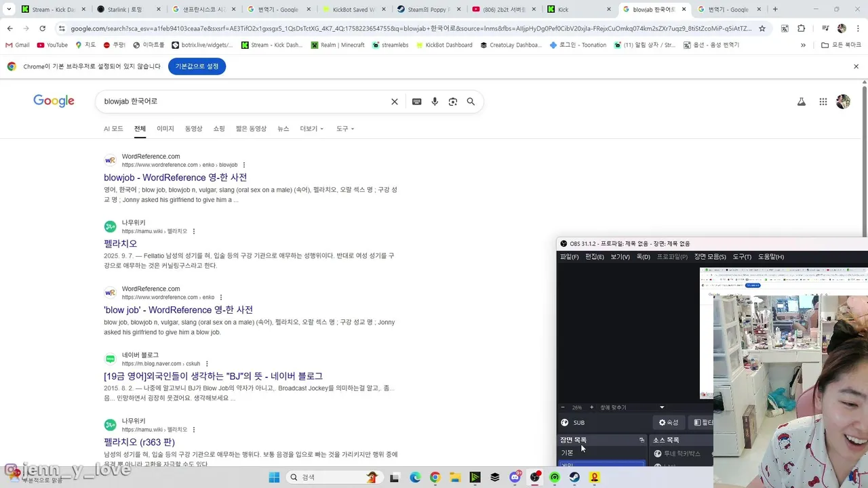Viewport: 868px width, 488px height.
Task: Open the OBS 도움말(H) menu
Action: 770,257
